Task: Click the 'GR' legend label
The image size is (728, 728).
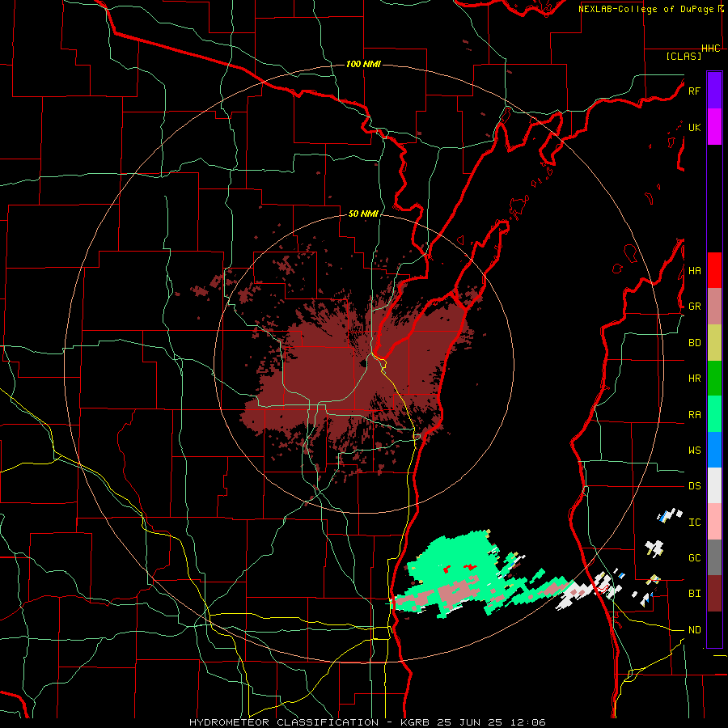Action: pyautogui.click(x=694, y=307)
